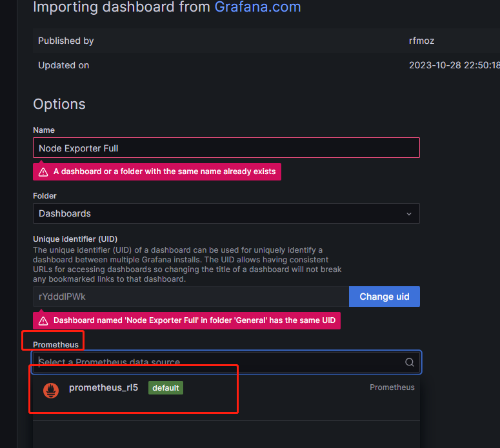Select the prometheus_rl5 data source option

103,388
